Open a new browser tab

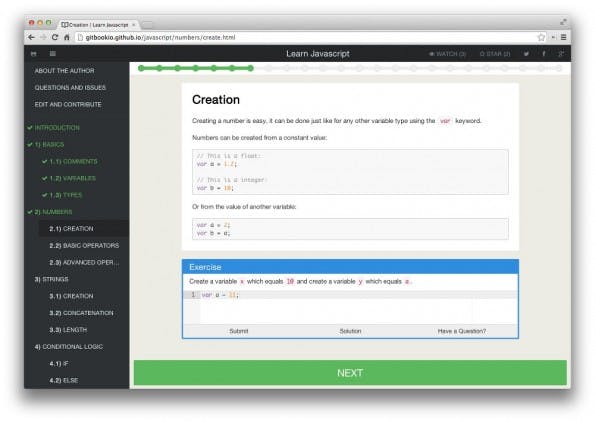point(147,25)
